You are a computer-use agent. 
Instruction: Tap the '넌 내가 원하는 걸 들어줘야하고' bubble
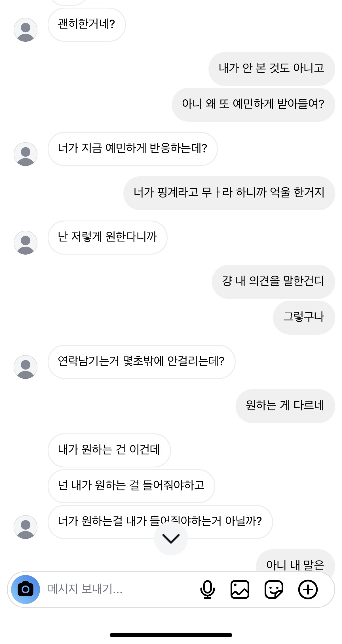(x=131, y=486)
